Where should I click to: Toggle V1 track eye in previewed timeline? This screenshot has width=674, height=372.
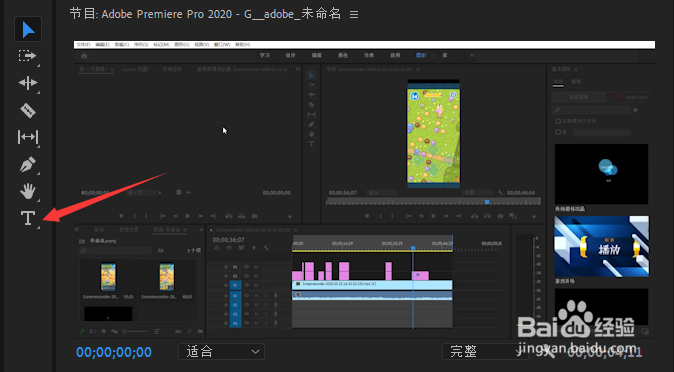pyautogui.click(x=256, y=286)
